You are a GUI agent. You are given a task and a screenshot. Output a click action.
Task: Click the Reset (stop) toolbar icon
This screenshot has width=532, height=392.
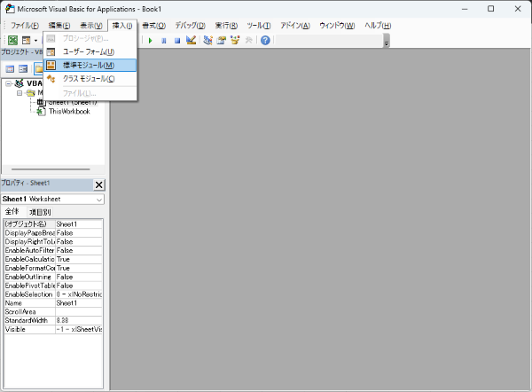(177, 41)
